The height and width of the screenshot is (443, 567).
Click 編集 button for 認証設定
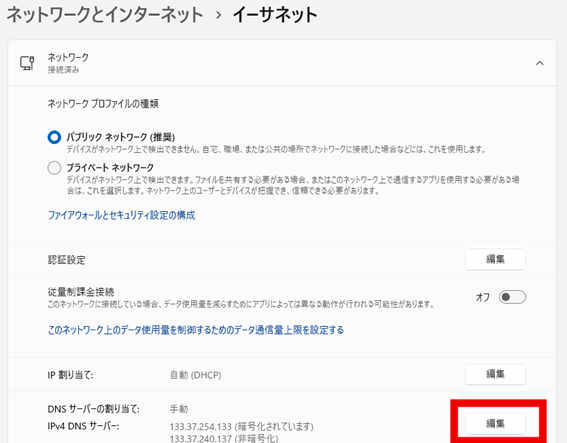pyautogui.click(x=495, y=259)
